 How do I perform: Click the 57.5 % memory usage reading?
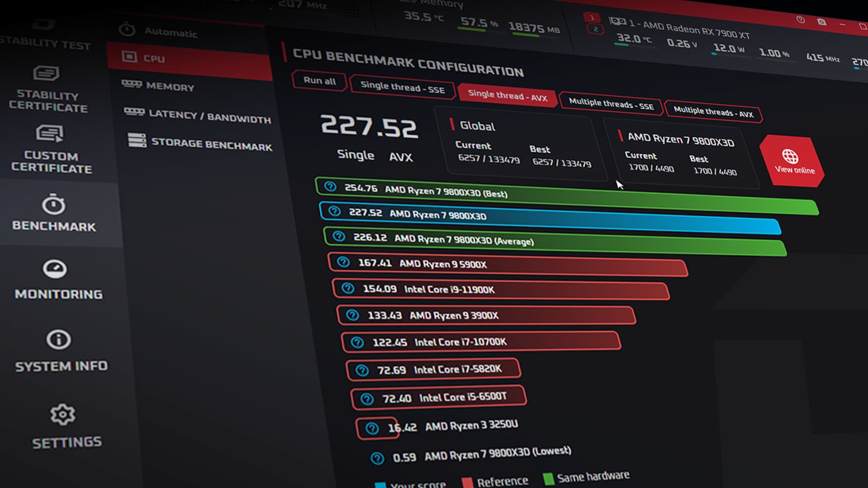pos(479,23)
